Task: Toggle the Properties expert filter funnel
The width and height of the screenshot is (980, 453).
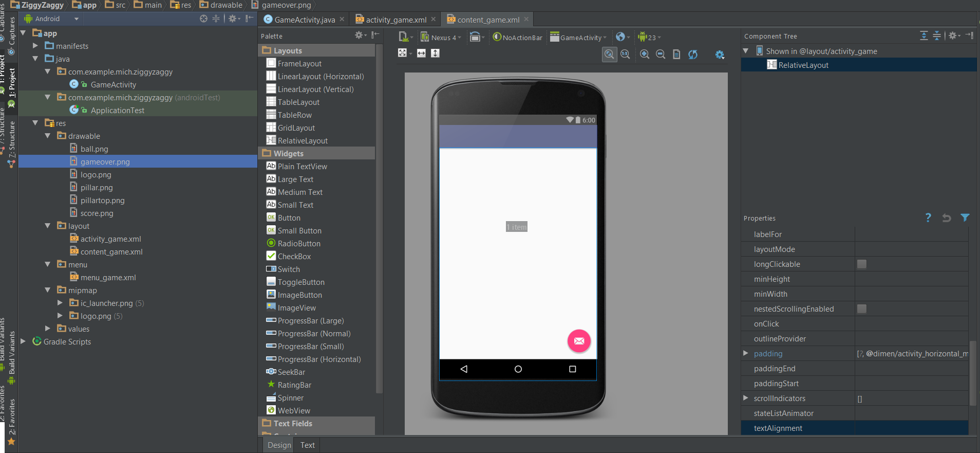Action: 965,218
